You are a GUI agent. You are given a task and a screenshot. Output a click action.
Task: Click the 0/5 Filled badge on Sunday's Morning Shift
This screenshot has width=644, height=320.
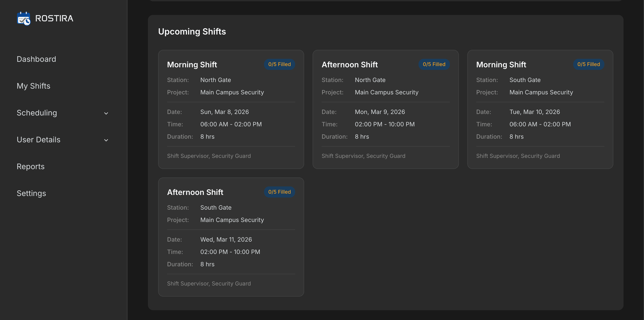pyautogui.click(x=279, y=64)
